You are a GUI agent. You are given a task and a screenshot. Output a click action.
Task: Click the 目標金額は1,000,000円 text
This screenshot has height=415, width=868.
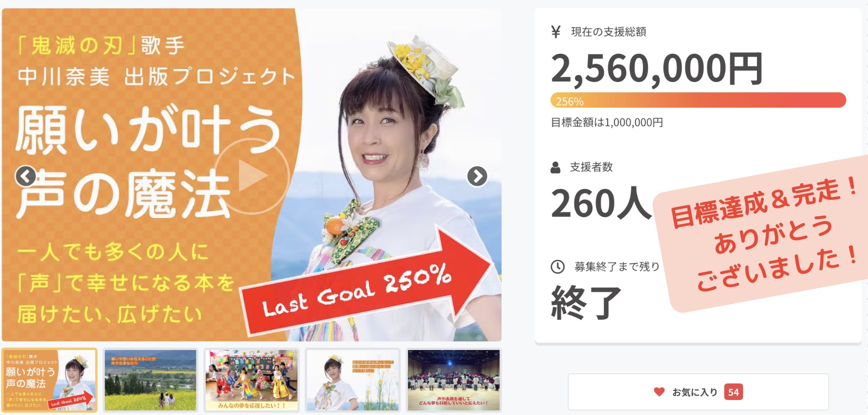click(x=607, y=123)
